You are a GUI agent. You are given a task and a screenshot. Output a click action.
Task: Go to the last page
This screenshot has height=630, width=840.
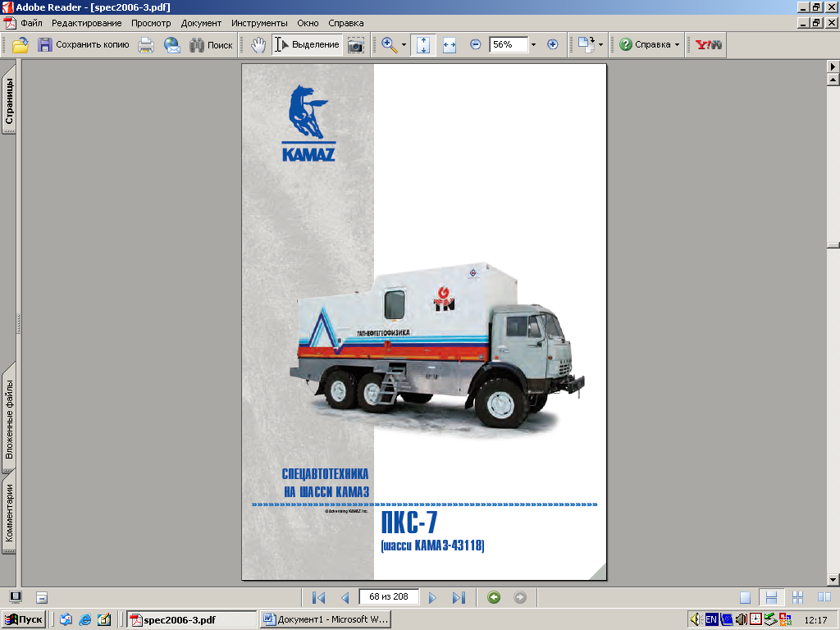(x=459, y=597)
